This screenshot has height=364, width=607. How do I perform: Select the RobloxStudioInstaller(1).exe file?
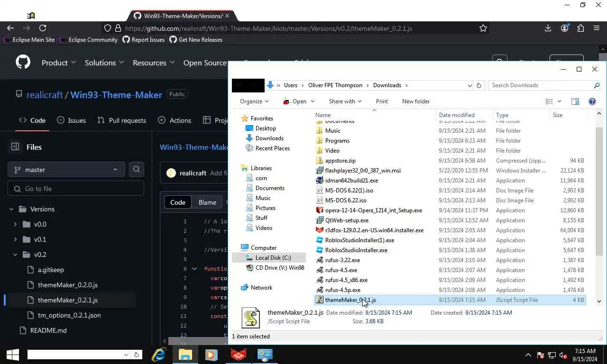(359, 240)
